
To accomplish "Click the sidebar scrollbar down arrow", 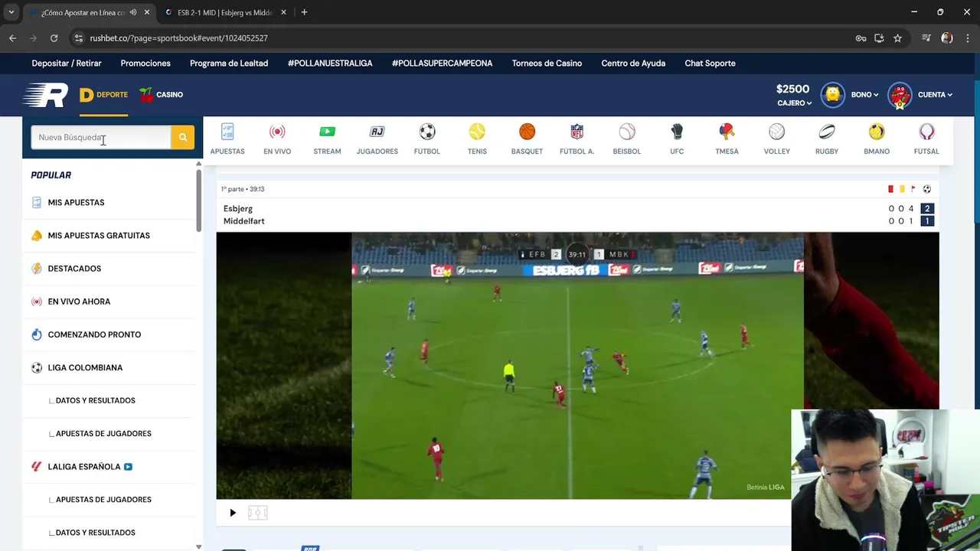I will point(199,546).
